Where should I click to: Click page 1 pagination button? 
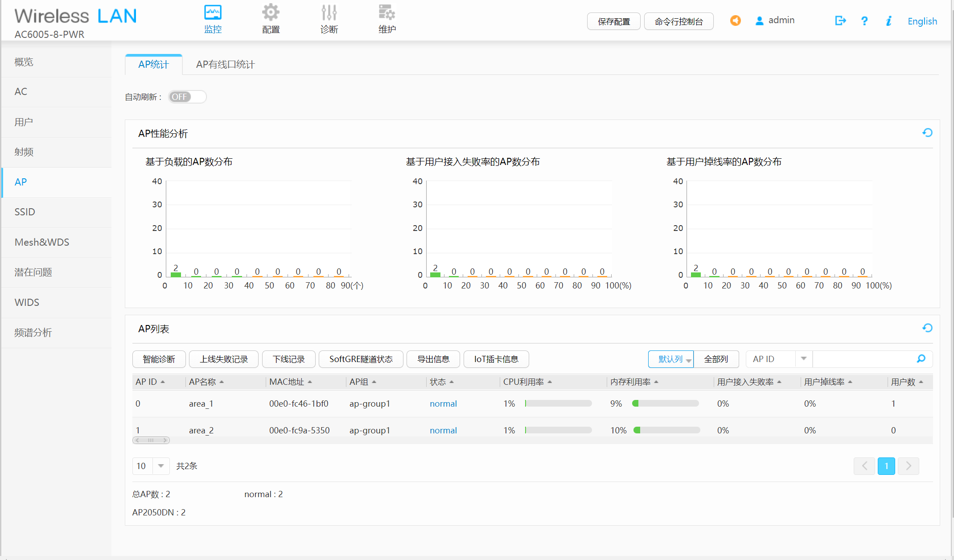coord(886,466)
